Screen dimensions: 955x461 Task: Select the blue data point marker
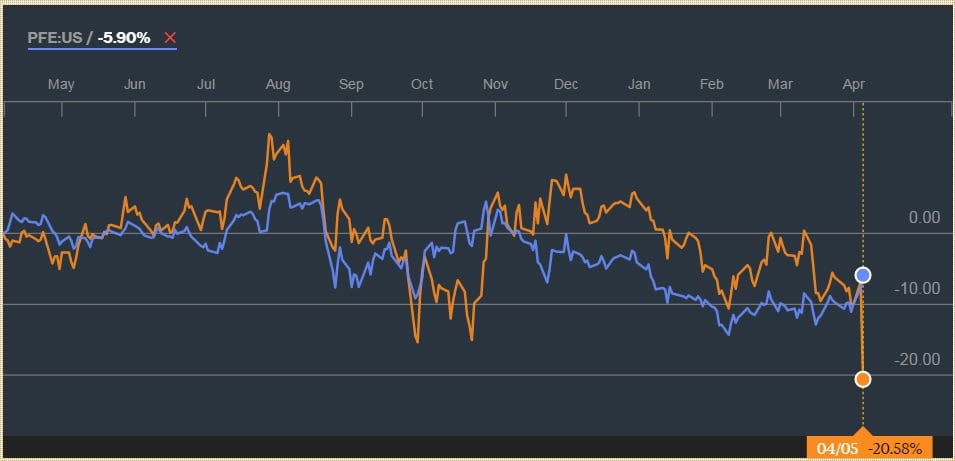tap(863, 275)
